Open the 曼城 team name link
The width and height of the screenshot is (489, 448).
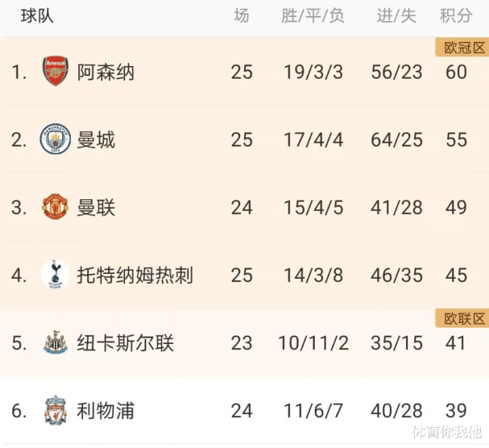pyautogui.click(x=96, y=139)
